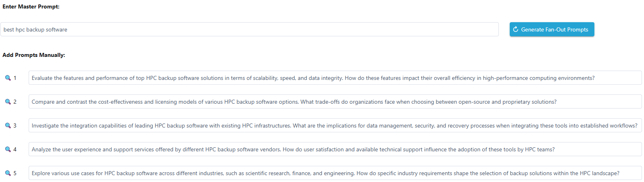Click the 'Add Prompts Manually:' heading

(34, 55)
